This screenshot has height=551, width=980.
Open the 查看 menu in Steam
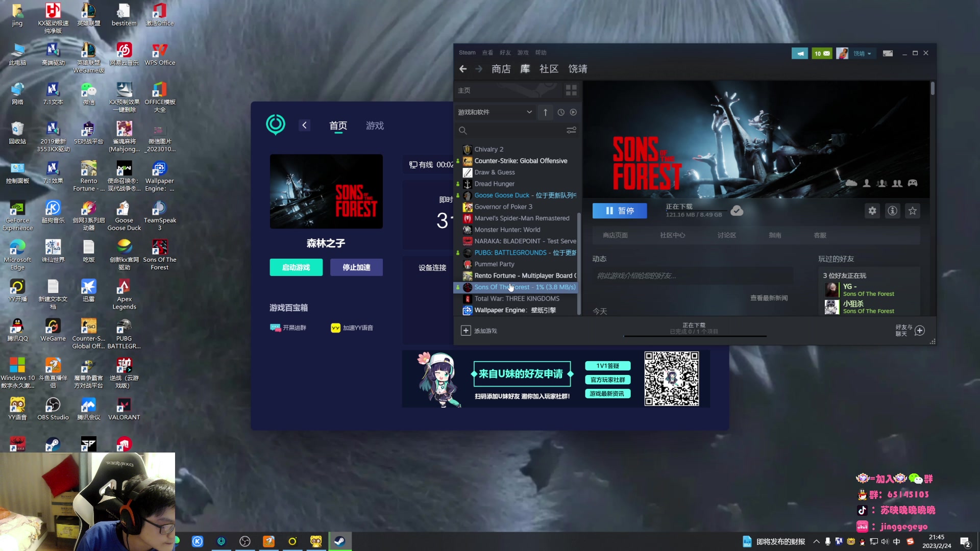[487, 53]
